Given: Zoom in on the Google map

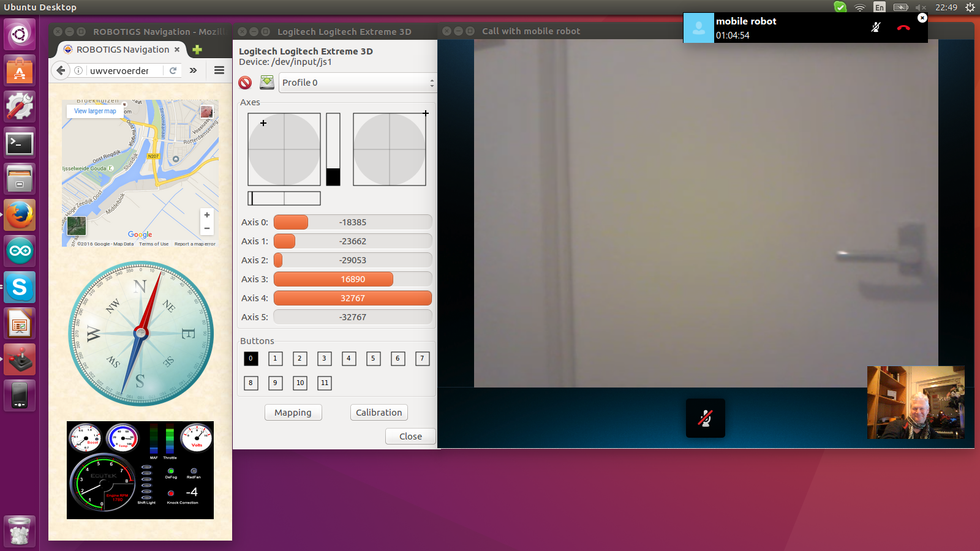Looking at the screenshot, I should point(207,215).
